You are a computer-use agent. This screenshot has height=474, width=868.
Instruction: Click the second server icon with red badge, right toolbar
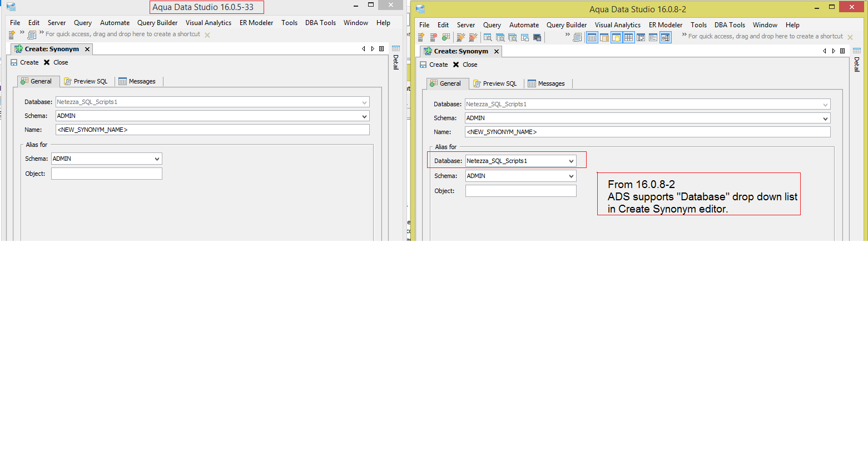coord(434,37)
